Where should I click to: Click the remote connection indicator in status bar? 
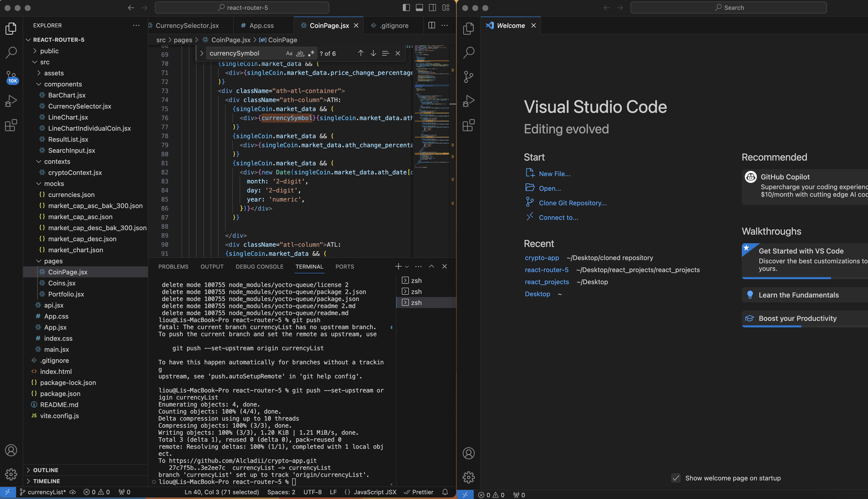(x=8, y=492)
